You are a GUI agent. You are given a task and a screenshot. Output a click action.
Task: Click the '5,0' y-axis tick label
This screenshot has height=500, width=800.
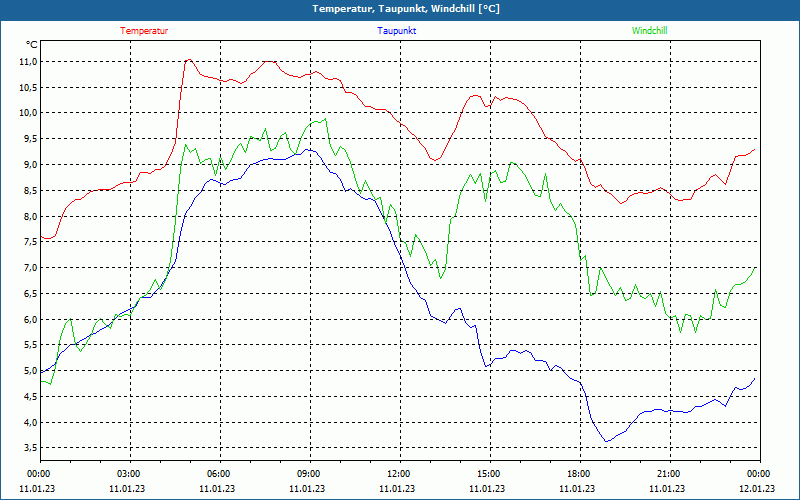(x=30, y=371)
